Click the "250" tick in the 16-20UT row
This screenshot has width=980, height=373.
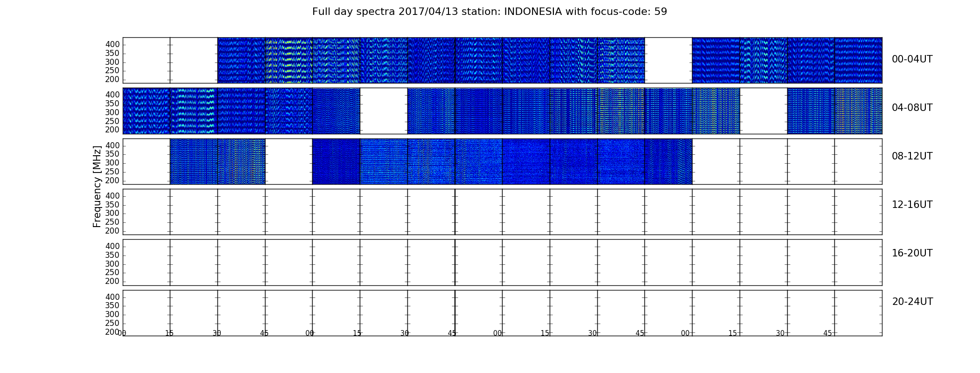112,273
